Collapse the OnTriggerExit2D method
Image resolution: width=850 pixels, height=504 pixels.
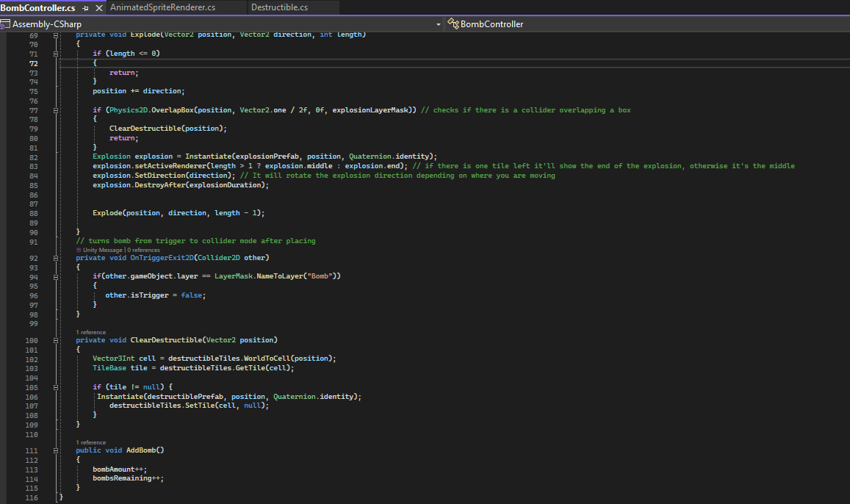[57, 258]
